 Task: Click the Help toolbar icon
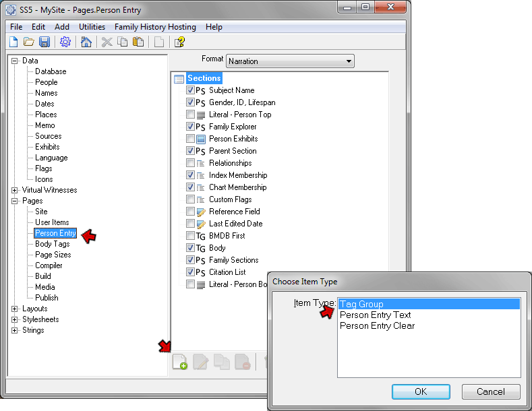click(179, 42)
